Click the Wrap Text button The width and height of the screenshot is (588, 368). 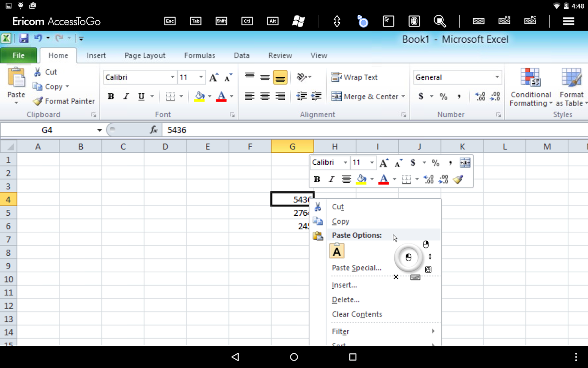[x=354, y=77]
